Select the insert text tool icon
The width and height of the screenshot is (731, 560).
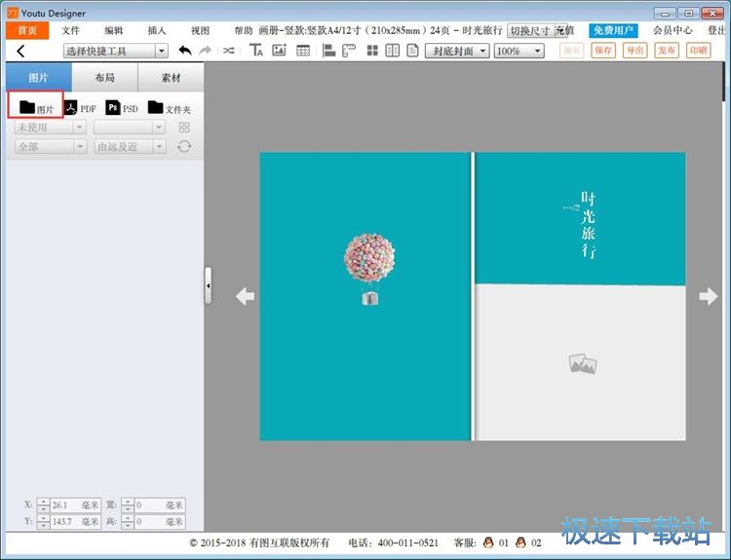tap(256, 51)
